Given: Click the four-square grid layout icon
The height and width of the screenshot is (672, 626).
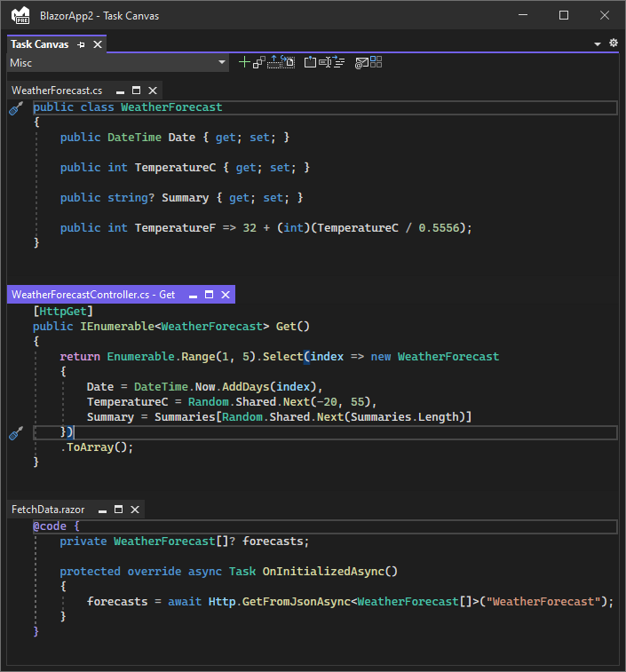Looking at the screenshot, I should click(376, 62).
